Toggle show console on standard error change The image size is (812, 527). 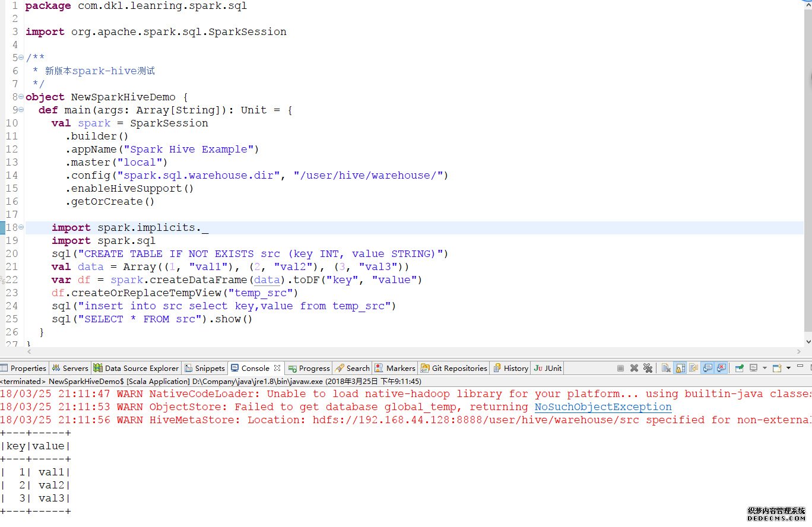721,368
